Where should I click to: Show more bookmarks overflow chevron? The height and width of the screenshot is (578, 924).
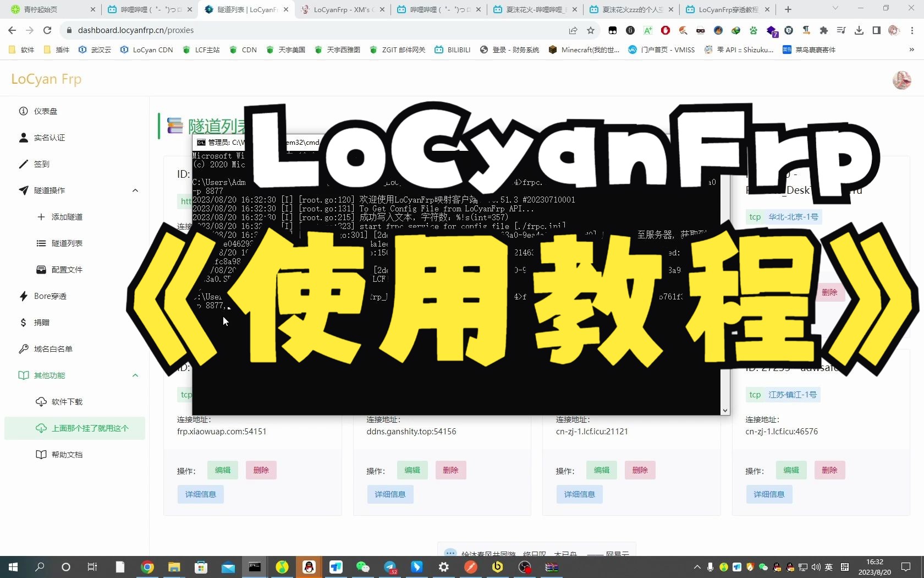(x=912, y=50)
